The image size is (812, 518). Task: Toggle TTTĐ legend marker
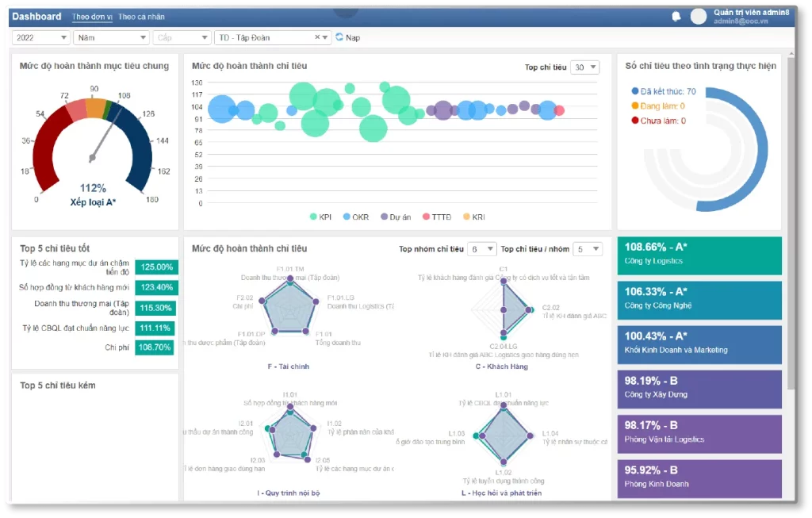pyautogui.click(x=426, y=217)
